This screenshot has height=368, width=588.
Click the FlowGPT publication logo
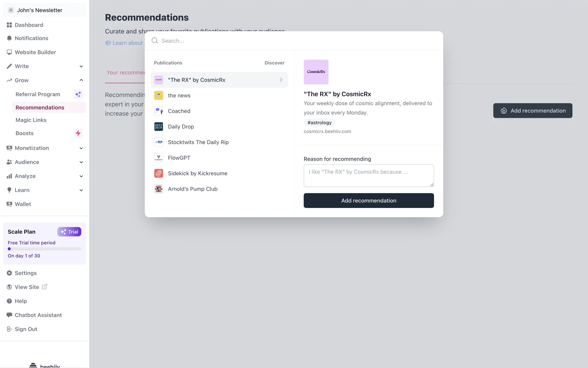[159, 158]
